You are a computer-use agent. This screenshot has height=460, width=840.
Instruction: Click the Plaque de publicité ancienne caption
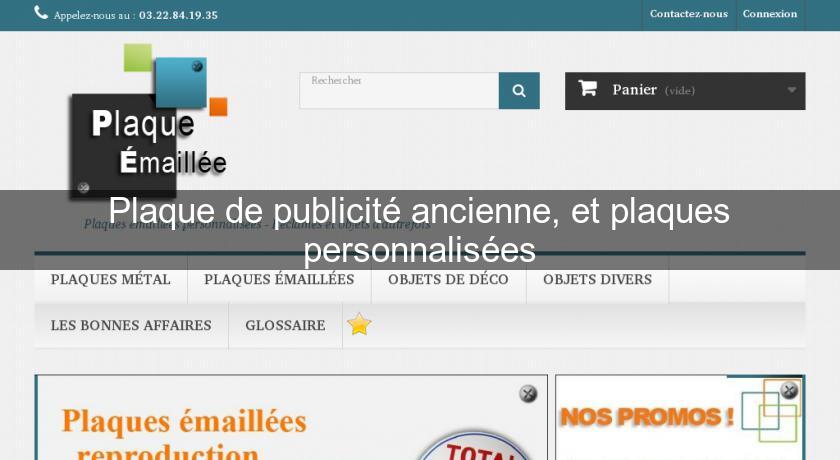pyautogui.click(x=420, y=230)
